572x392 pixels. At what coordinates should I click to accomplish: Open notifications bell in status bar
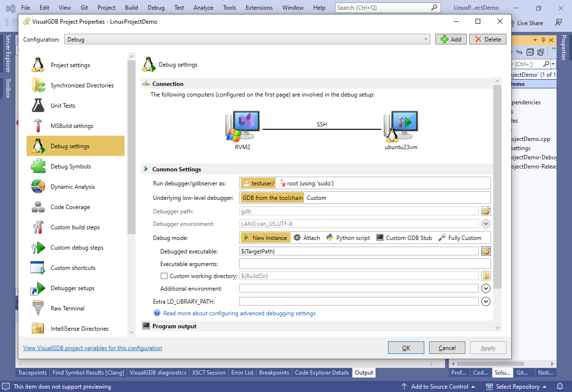click(x=560, y=387)
